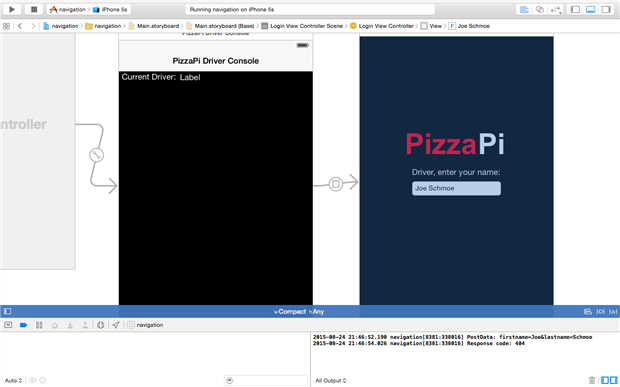Viewport: 620px width, 387px height.
Task: Select the 'Current Driver:' label
Action: click(148, 77)
